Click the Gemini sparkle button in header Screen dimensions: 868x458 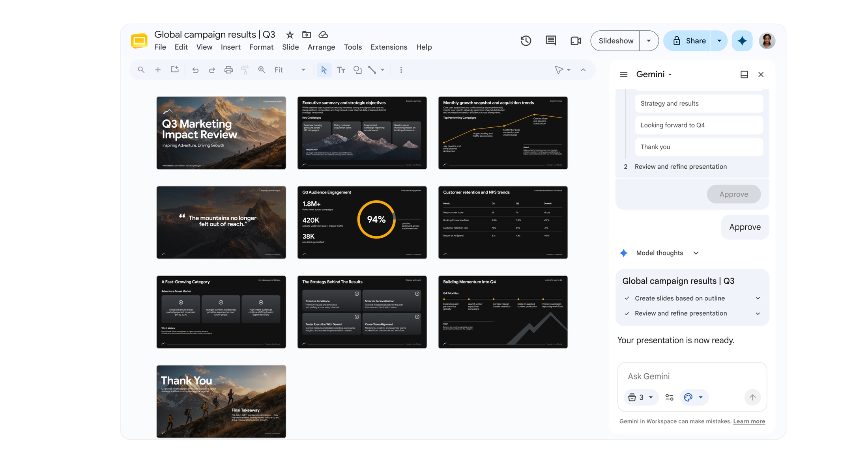tap(742, 41)
